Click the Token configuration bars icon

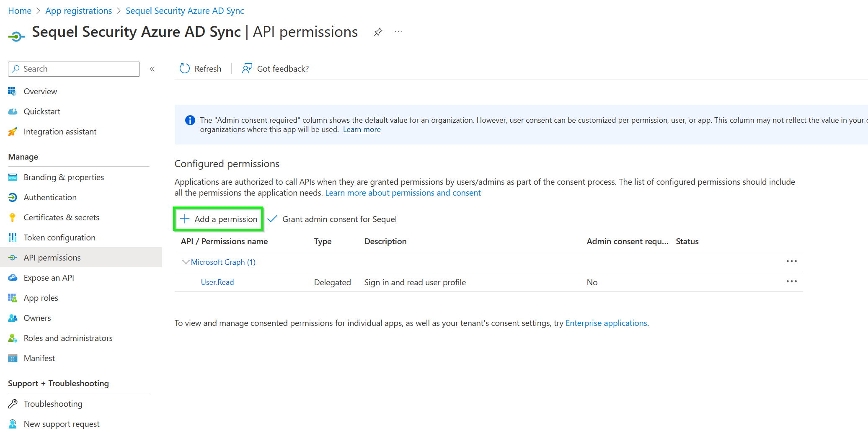(13, 237)
